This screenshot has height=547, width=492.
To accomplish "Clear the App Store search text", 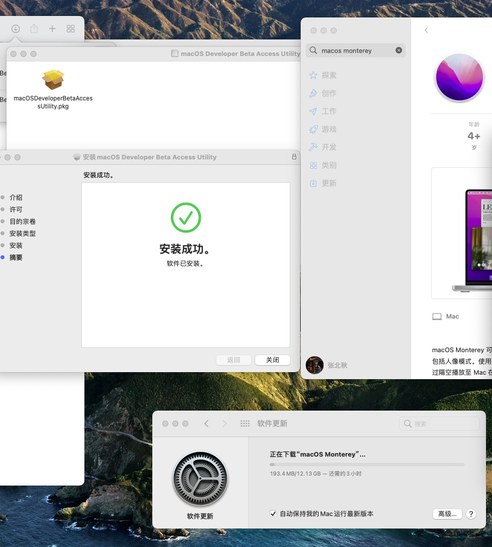I will (x=398, y=50).
